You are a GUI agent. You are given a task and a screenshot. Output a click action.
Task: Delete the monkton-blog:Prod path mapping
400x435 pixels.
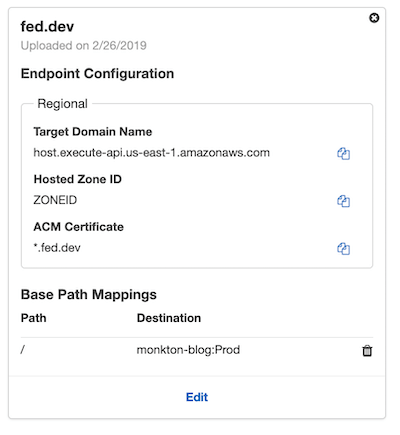pyautogui.click(x=367, y=351)
